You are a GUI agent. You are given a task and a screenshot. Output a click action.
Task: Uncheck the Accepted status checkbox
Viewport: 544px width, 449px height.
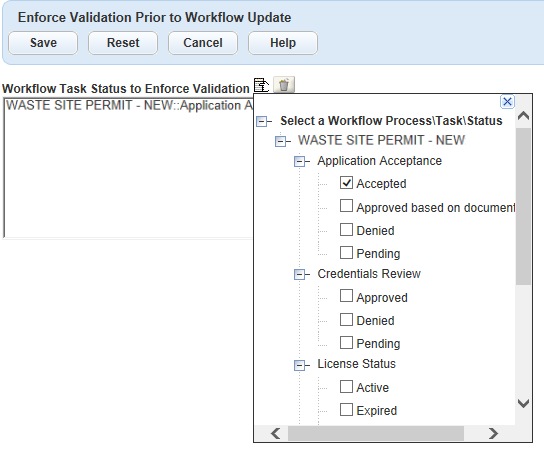pyautogui.click(x=346, y=183)
